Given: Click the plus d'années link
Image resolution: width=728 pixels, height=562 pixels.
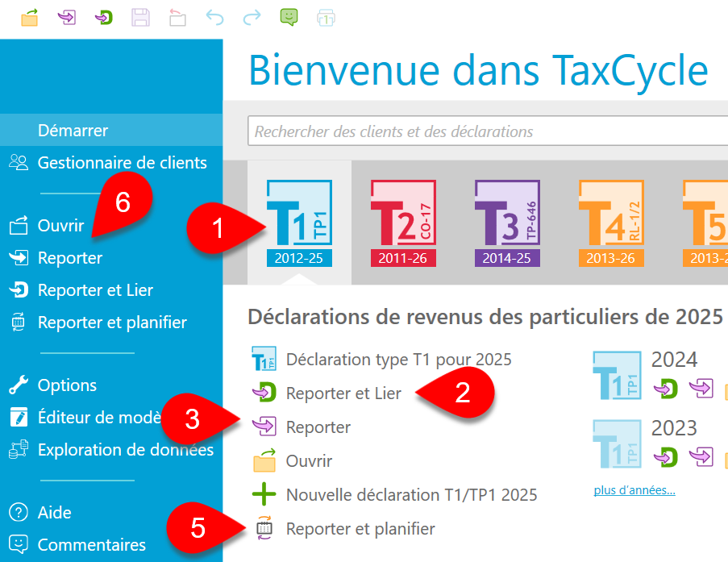Looking at the screenshot, I should (634, 490).
